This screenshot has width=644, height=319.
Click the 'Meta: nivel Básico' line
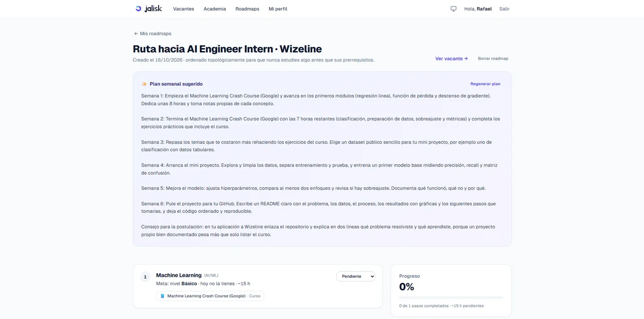point(203,284)
